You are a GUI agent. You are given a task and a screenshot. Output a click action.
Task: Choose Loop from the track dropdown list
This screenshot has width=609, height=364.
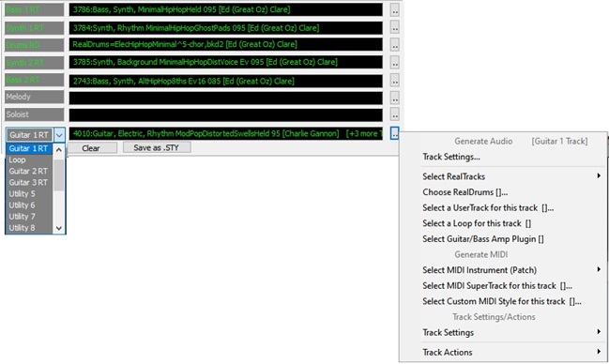point(29,159)
